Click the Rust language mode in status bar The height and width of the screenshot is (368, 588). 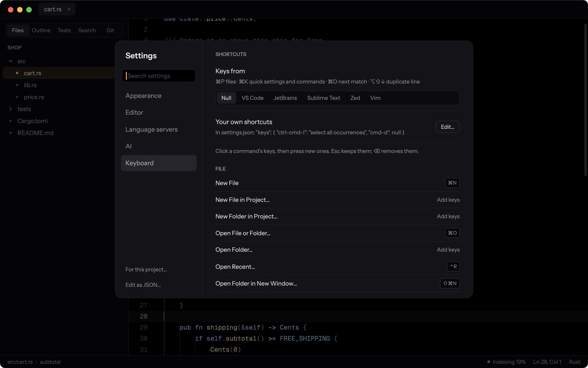pos(575,362)
